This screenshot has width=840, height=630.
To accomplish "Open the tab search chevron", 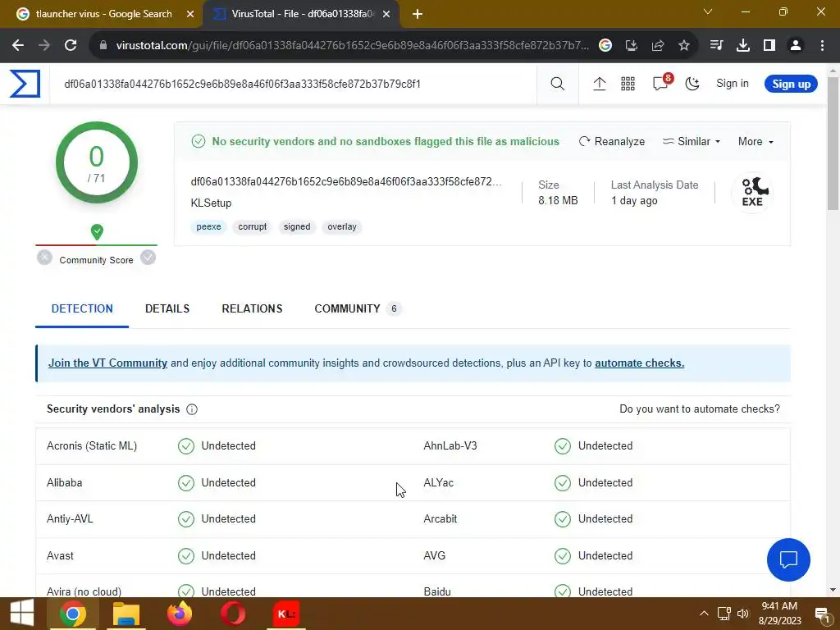I will tap(708, 11).
